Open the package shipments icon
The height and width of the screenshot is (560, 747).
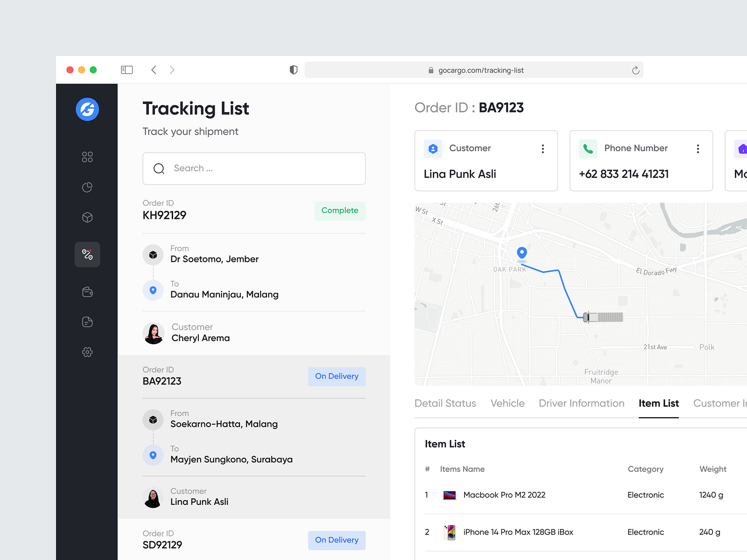click(x=87, y=217)
